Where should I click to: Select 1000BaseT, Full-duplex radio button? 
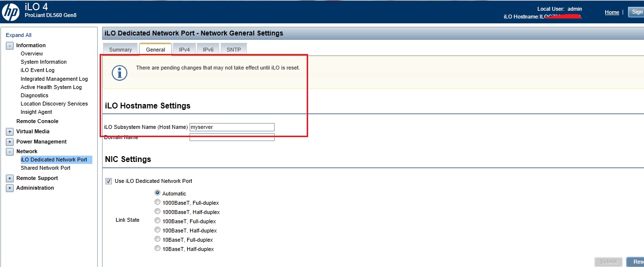click(x=157, y=202)
